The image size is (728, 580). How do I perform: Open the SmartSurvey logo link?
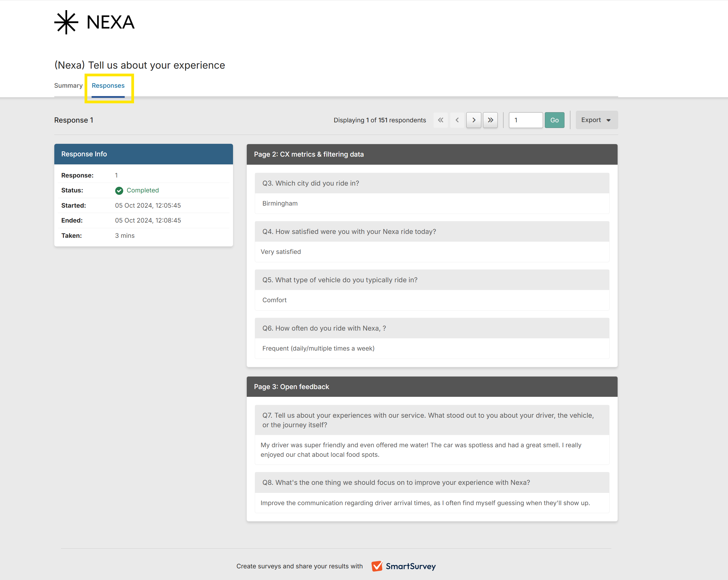[x=403, y=566]
